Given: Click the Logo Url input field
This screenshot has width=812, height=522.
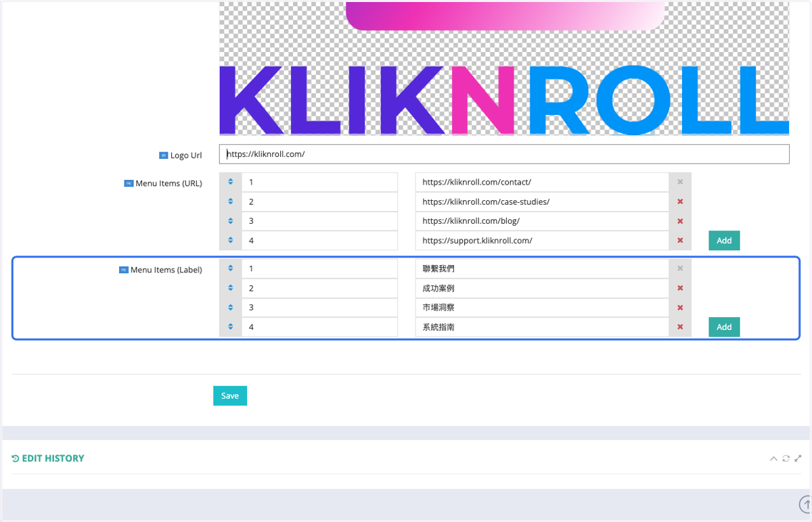Looking at the screenshot, I should tap(504, 154).
